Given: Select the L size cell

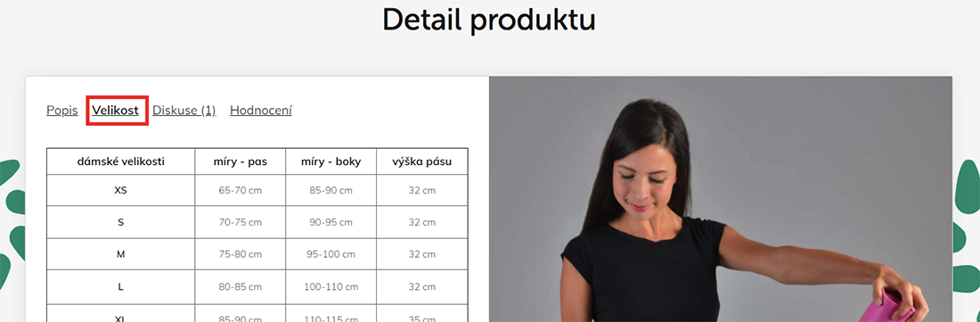Looking at the screenshot, I should (120, 287).
